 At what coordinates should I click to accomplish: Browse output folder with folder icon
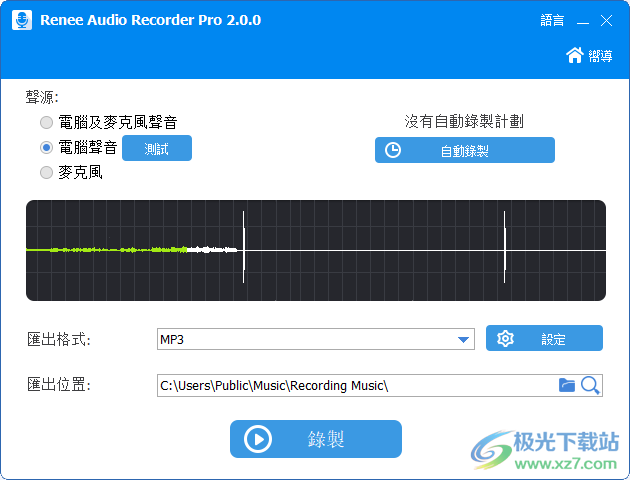567,385
